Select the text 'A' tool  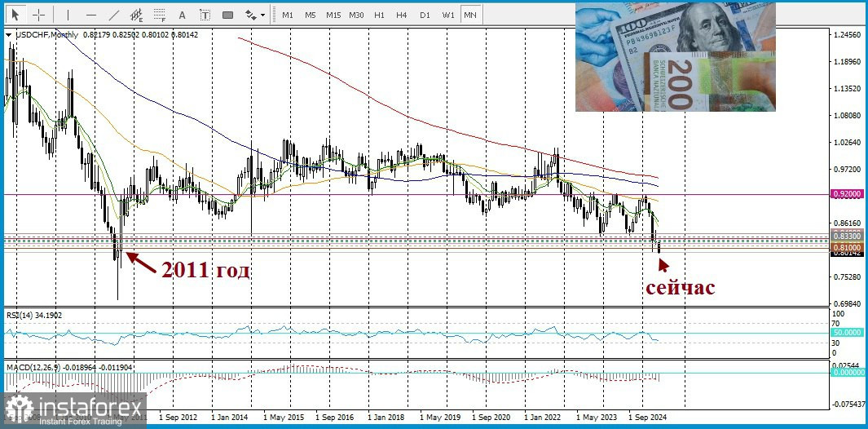[x=182, y=15]
